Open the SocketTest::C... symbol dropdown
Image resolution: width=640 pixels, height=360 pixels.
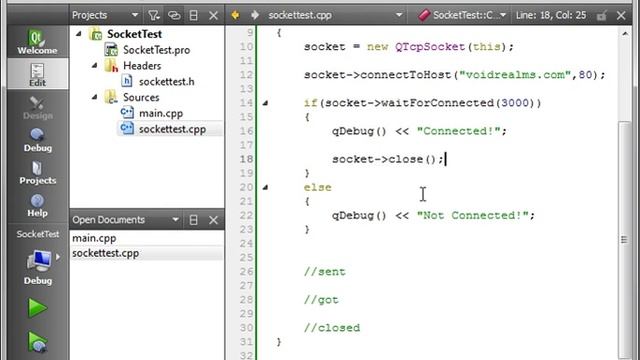click(462, 15)
